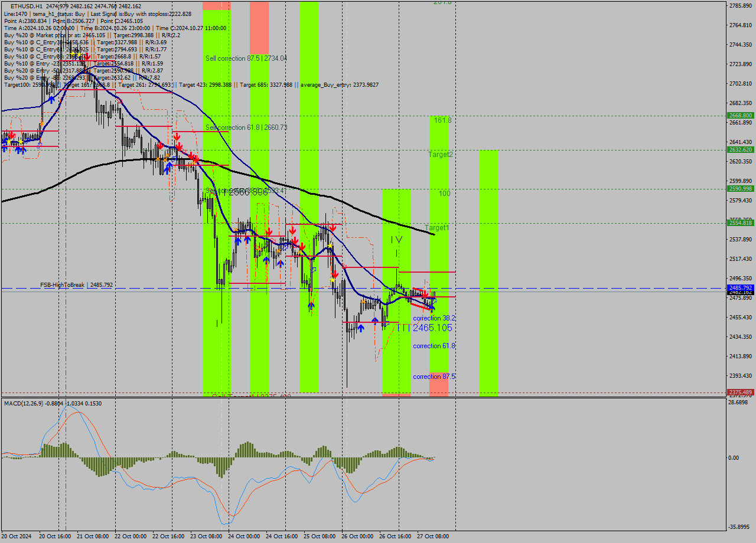Click the '21 Oct 08:00' time label
This screenshot has height=543, width=756.
pos(93,536)
